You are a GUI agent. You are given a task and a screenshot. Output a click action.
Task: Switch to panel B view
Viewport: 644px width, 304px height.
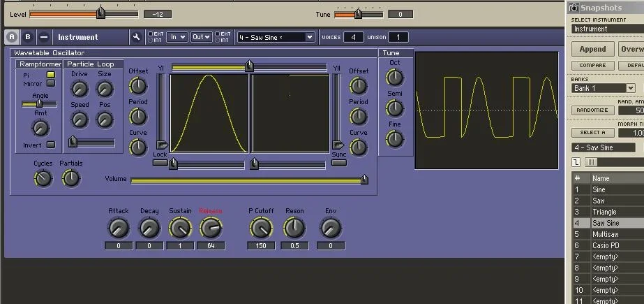click(28, 37)
